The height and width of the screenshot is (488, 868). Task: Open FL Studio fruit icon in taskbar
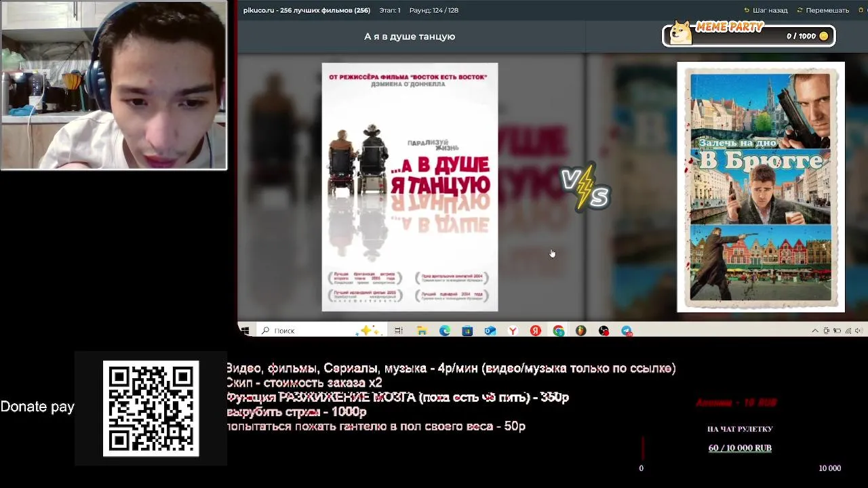[x=581, y=331]
